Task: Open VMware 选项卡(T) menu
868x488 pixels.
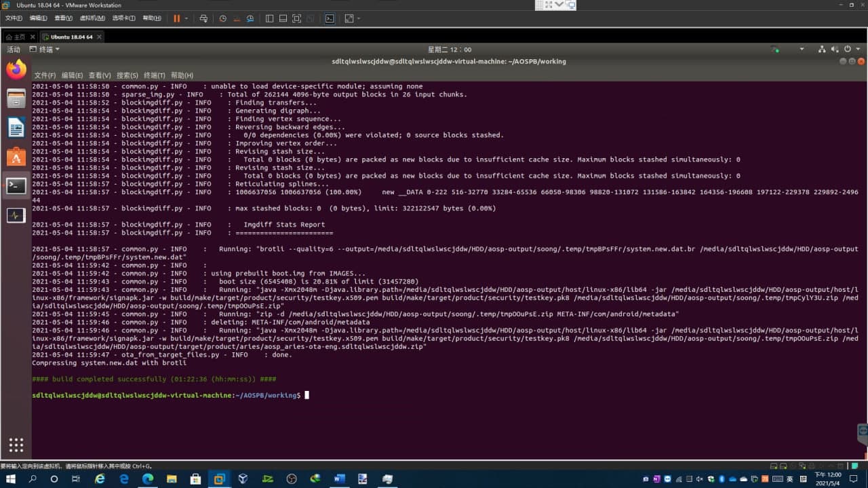Action: point(123,18)
